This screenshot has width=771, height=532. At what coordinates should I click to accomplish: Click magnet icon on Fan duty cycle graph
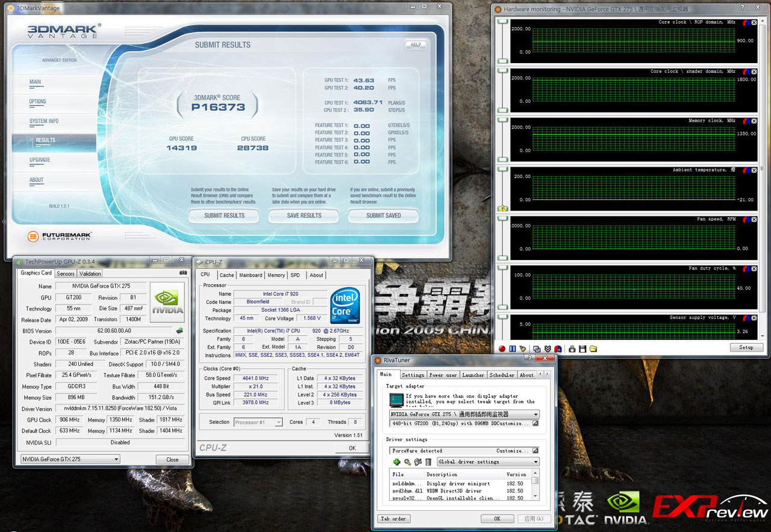click(x=746, y=269)
